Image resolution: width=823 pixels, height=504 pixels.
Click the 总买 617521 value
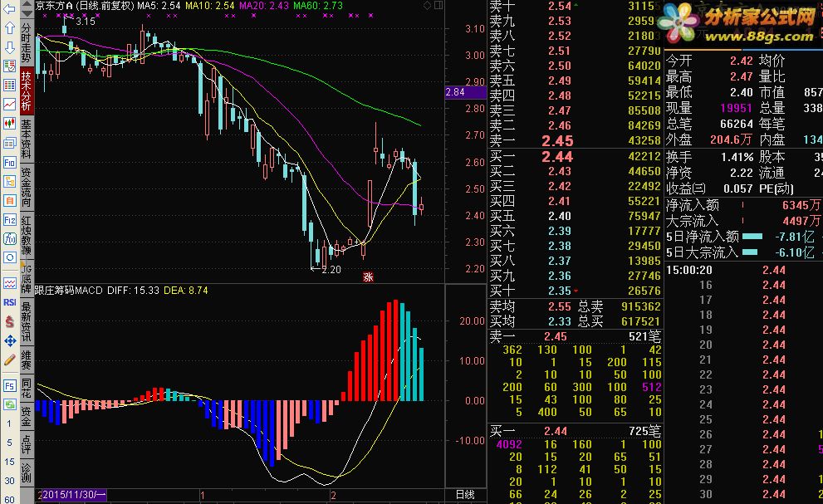[x=640, y=321]
